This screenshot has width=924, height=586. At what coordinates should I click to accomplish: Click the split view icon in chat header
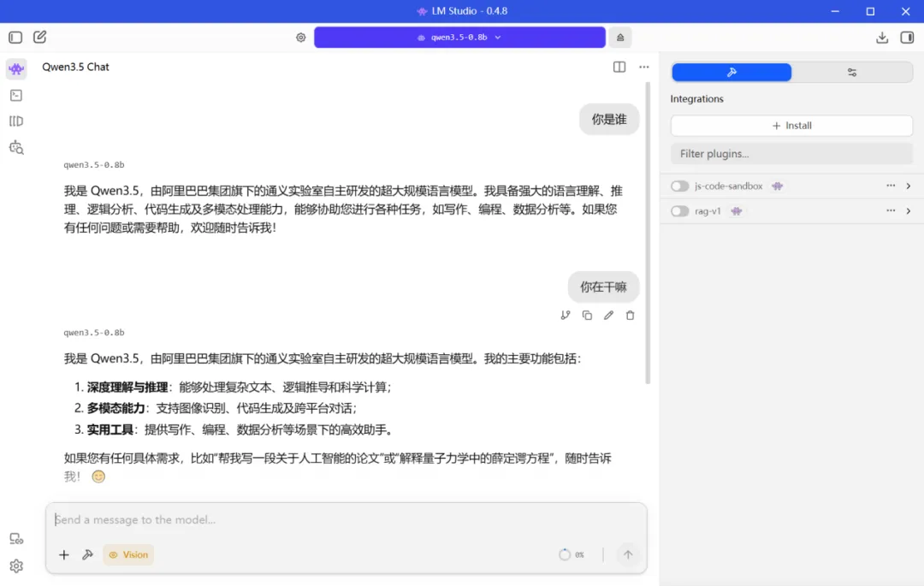[x=619, y=67]
